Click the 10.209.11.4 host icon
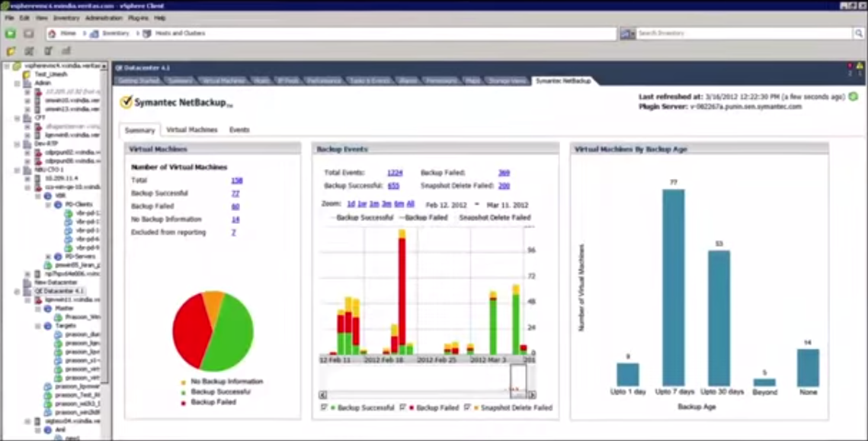868x441 pixels. [x=37, y=179]
